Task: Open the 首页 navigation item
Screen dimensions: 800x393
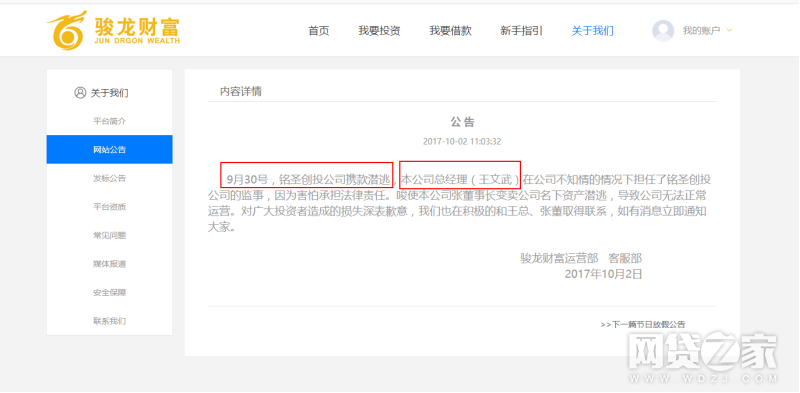Action: point(319,31)
